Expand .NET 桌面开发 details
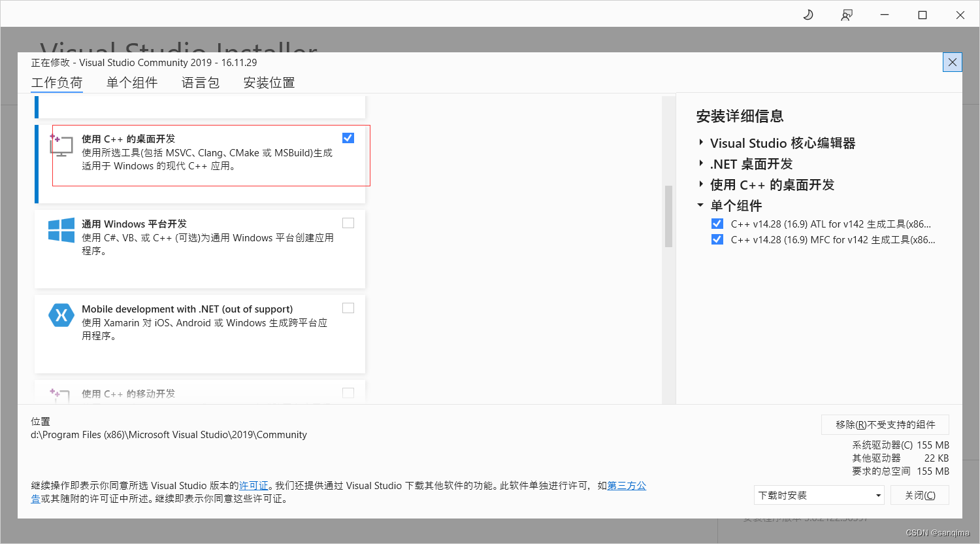This screenshot has height=544, width=980. pyautogui.click(x=701, y=163)
